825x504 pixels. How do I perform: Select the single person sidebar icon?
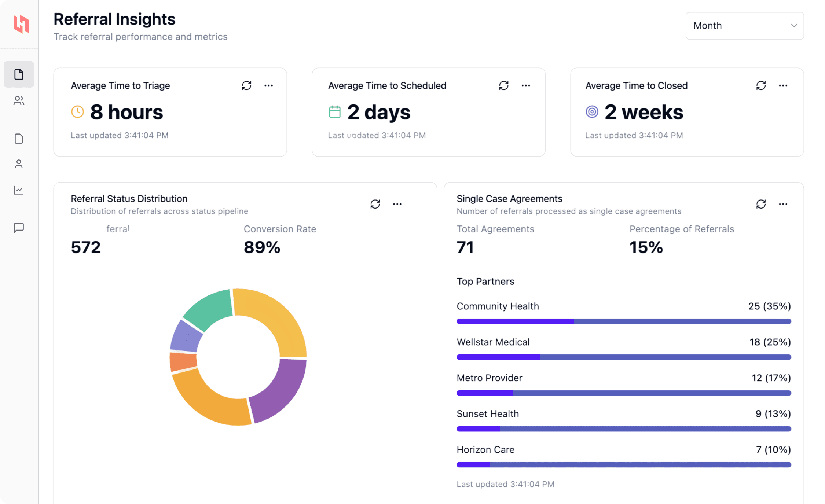point(19,164)
